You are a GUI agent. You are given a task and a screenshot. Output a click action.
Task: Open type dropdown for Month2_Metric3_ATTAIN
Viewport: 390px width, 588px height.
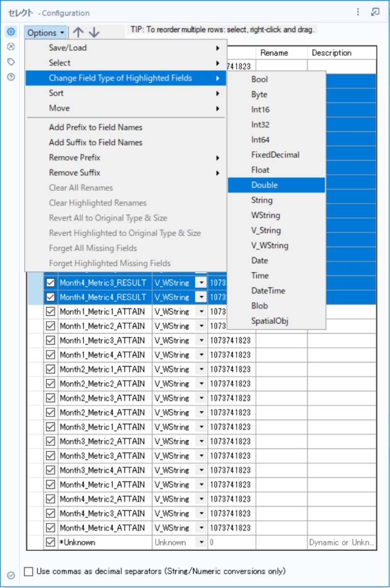point(202,398)
